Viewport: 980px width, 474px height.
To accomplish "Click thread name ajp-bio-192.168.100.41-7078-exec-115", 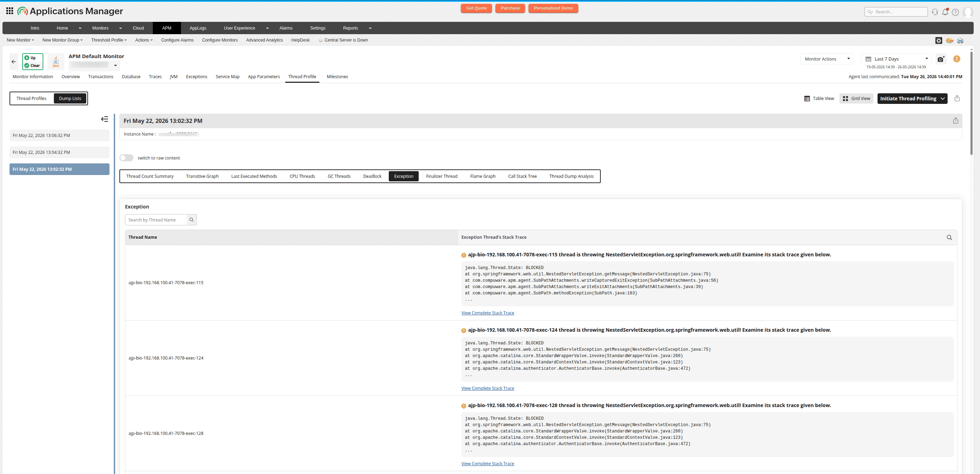I will click(x=166, y=283).
